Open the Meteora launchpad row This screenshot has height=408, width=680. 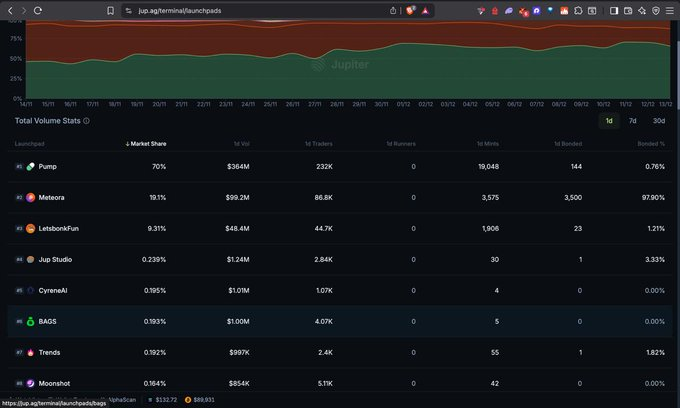[340, 198]
